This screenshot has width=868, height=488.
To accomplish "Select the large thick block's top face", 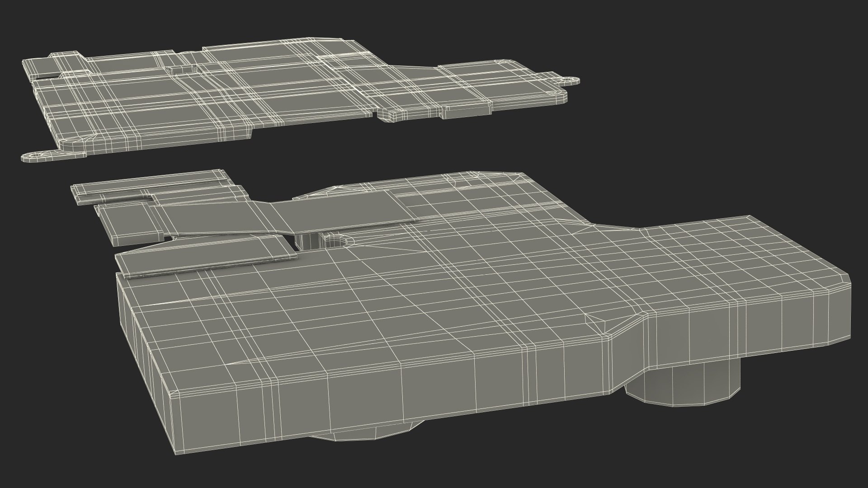I will point(407,307).
